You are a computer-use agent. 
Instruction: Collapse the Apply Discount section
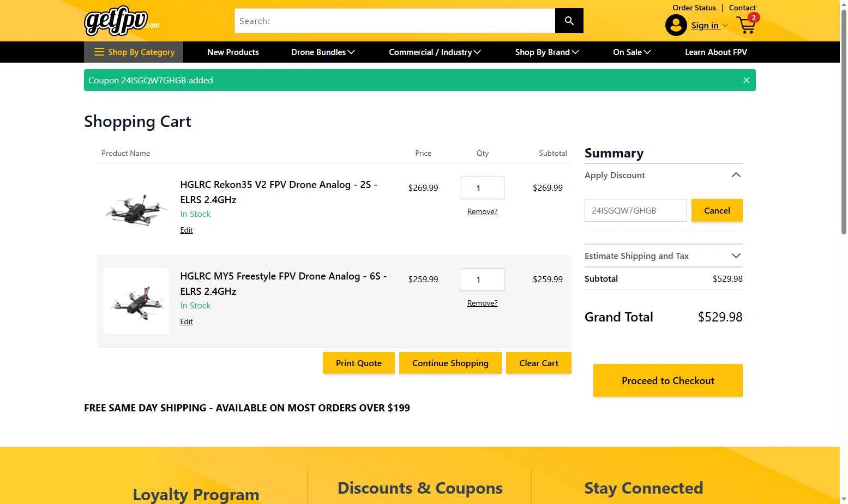pos(736,175)
